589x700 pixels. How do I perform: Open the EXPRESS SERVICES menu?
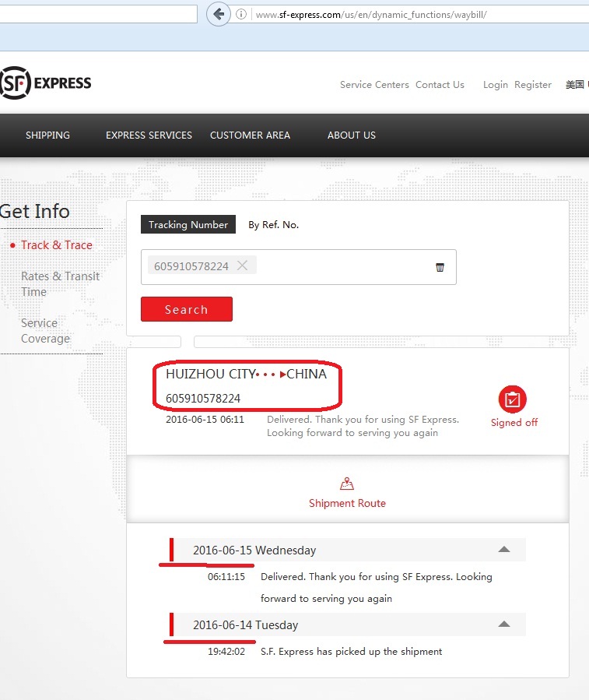point(149,135)
